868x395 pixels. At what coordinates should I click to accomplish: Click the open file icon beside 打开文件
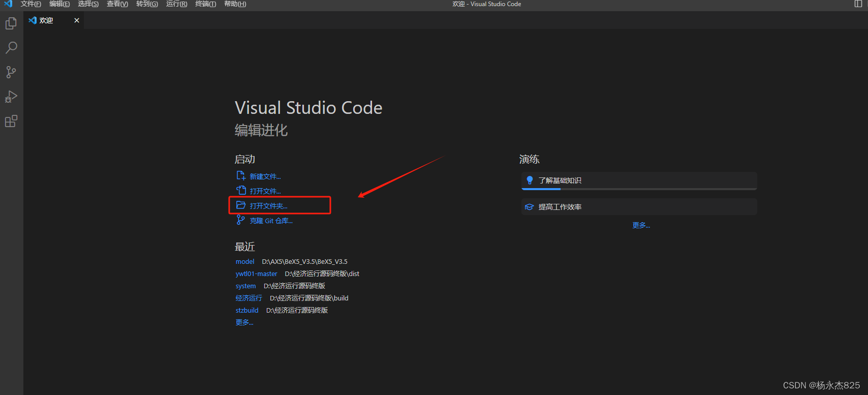241,190
